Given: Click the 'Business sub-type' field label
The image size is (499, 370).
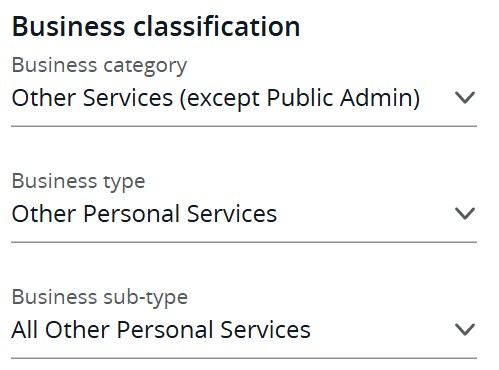Looking at the screenshot, I should click(x=100, y=297).
